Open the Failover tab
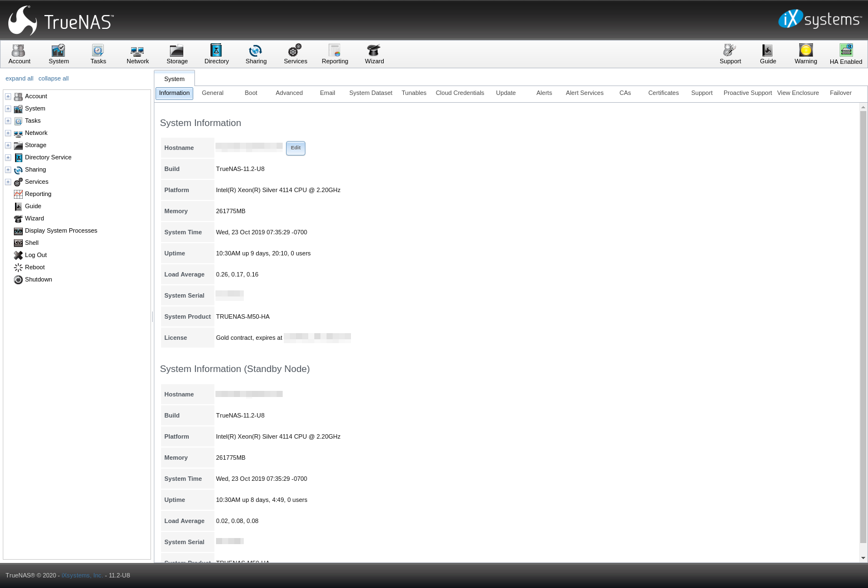 point(841,93)
